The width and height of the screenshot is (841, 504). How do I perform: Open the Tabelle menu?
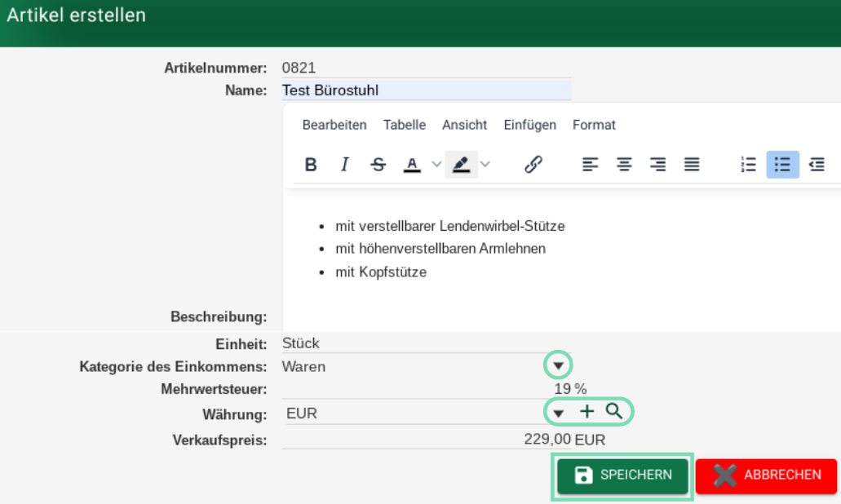[405, 125]
